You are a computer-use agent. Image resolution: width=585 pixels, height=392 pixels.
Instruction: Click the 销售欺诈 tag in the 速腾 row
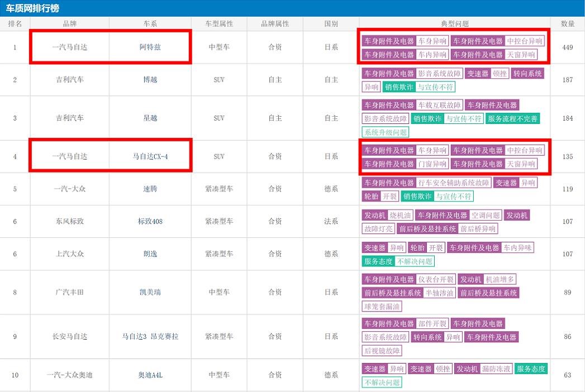coord(417,196)
